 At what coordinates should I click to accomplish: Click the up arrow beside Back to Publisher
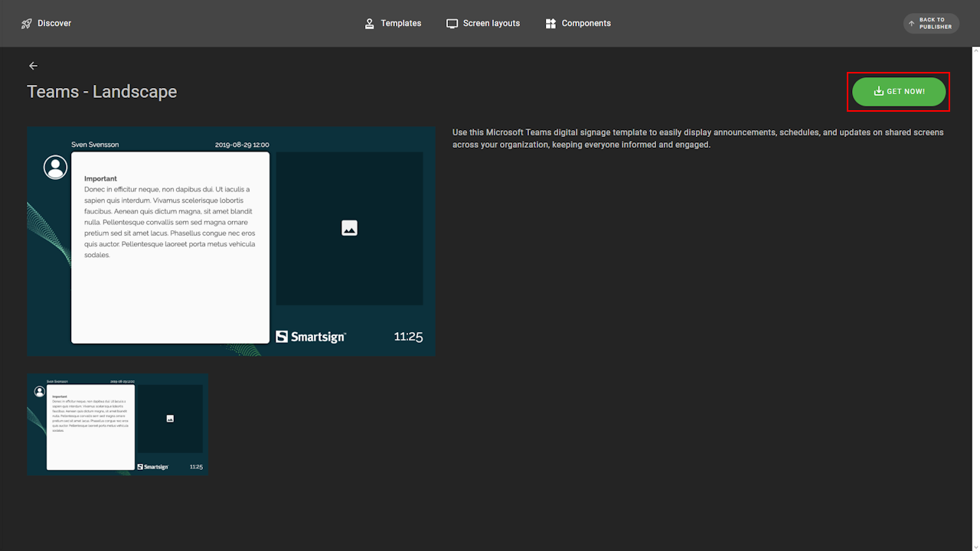click(911, 24)
